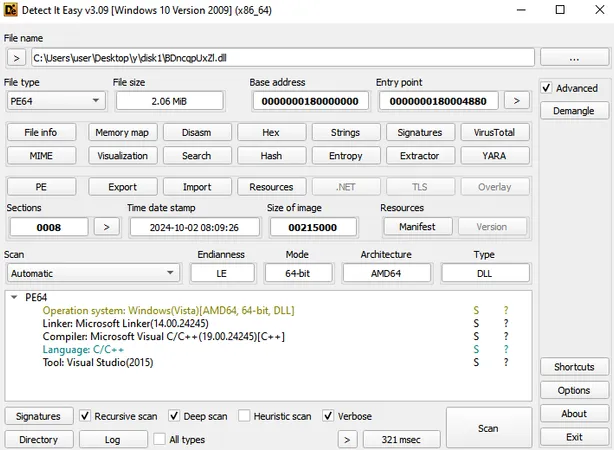The image size is (614, 450).
Task: Collapse the PE64 tree node
Action: (x=14, y=297)
